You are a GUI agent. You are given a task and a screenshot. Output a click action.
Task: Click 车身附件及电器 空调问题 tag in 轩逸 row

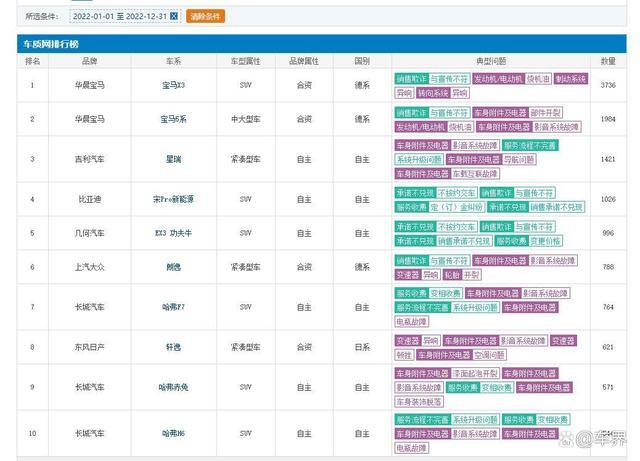pyautogui.click(x=461, y=355)
